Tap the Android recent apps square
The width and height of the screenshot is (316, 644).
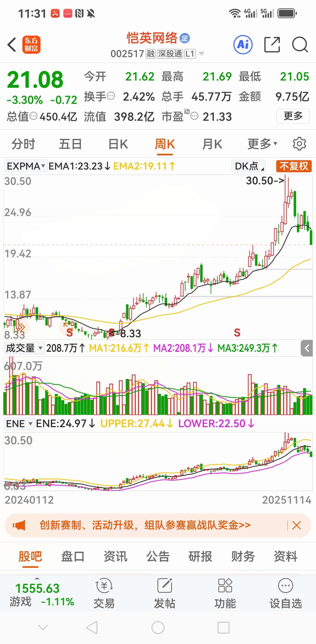point(224,628)
